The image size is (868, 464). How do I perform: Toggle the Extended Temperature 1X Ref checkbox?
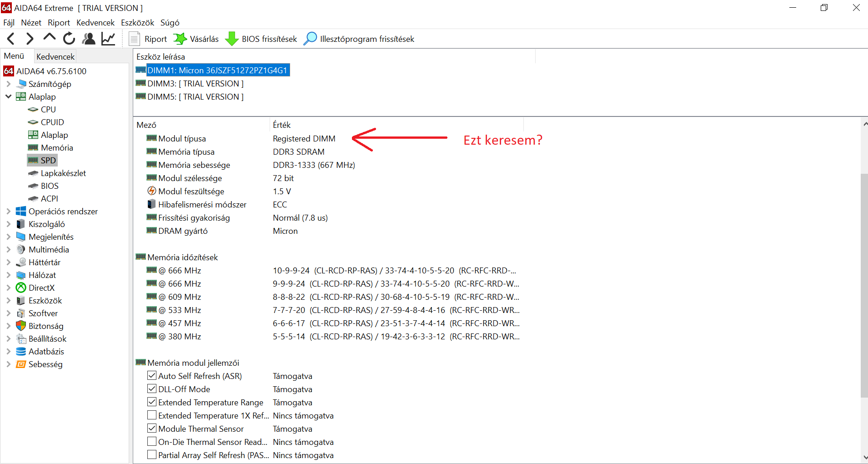coord(152,415)
